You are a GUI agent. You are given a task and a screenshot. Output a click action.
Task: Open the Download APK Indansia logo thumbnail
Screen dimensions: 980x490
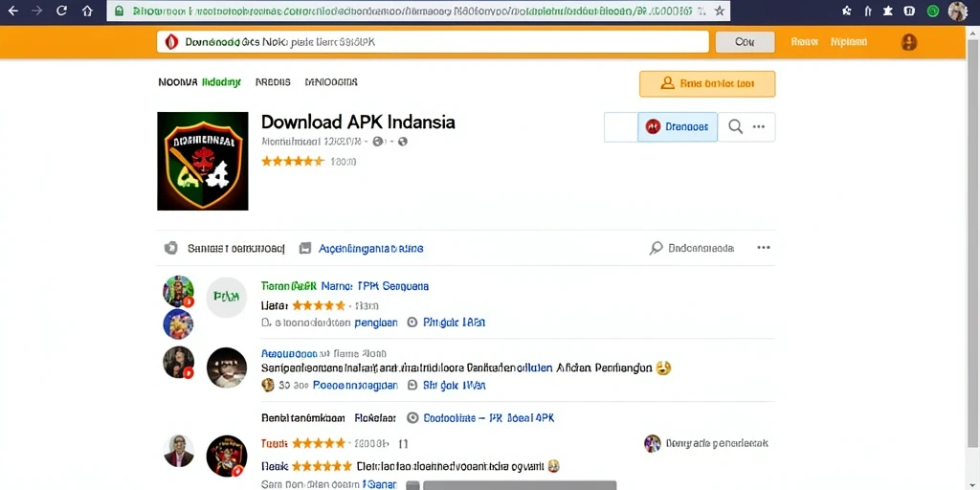(x=203, y=161)
